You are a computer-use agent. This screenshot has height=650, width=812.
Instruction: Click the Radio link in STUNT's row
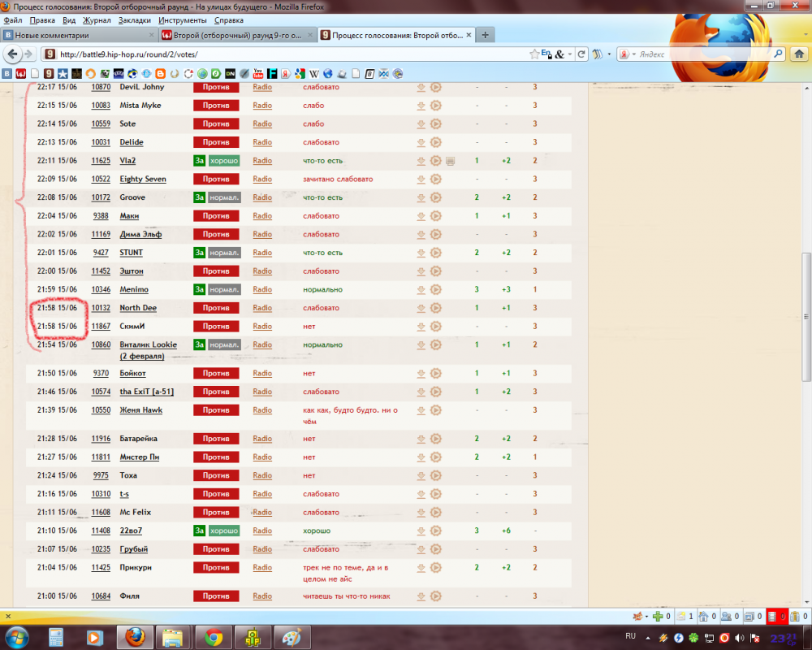tap(262, 253)
